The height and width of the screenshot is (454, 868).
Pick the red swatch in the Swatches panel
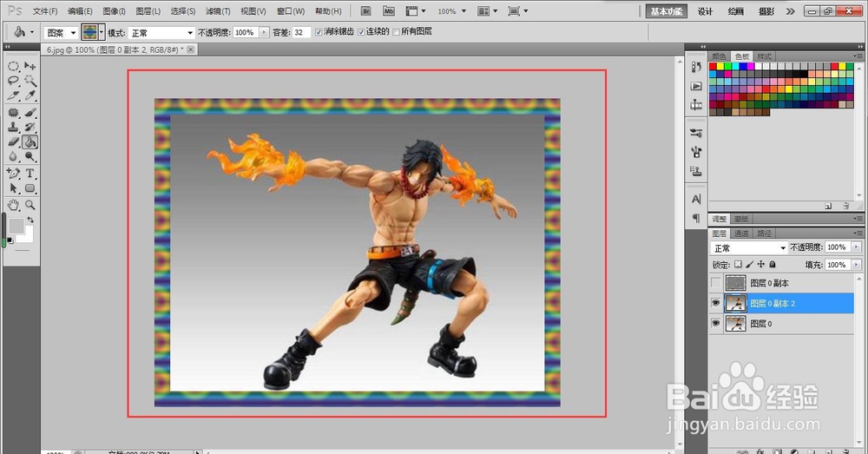(713, 67)
